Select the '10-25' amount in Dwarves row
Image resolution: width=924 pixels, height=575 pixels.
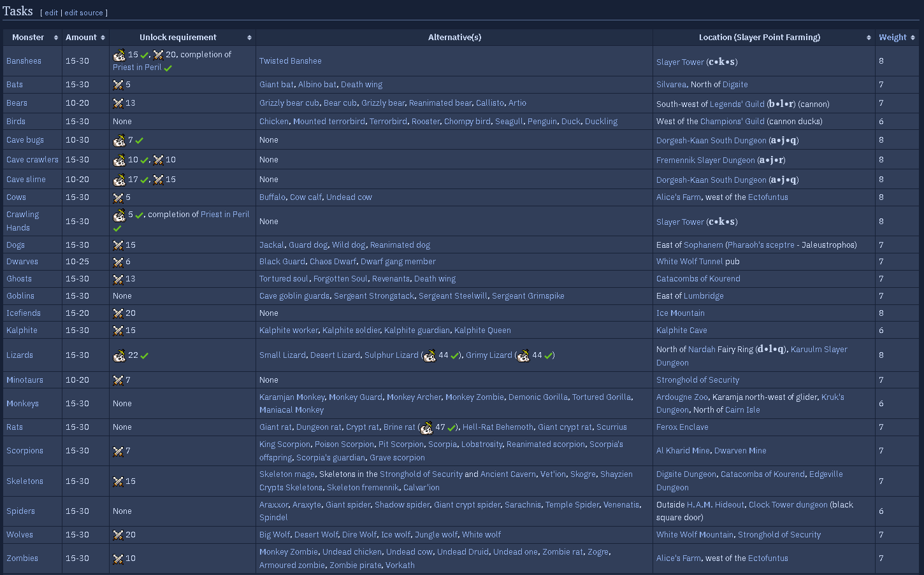[x=78, y=262]
